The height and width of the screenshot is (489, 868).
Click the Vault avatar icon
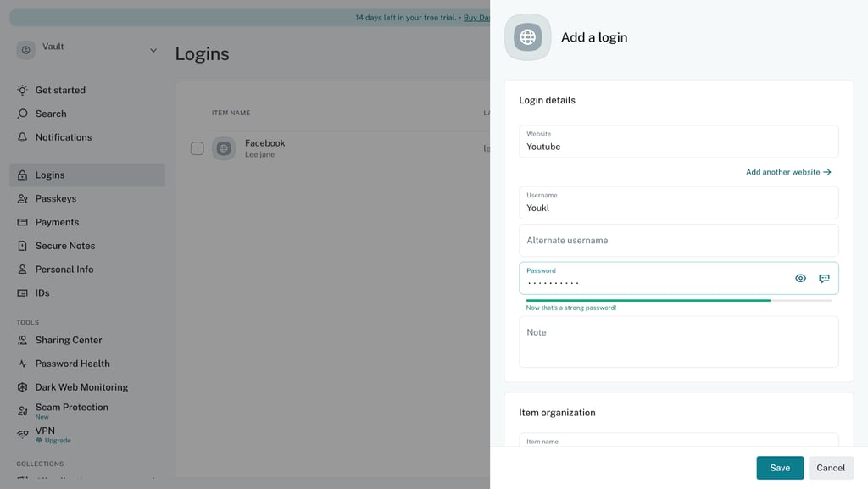(25, 50)
